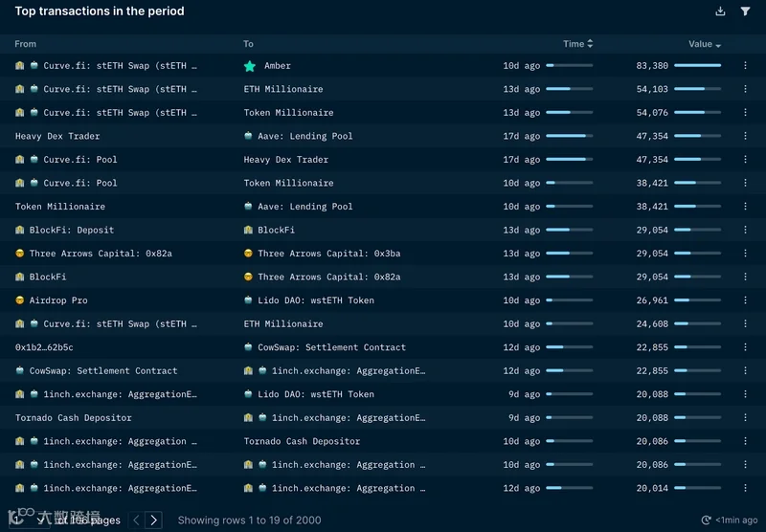Open CowSwap: Settlement Contract in To column
Image resolution: width=766 pixels, height=532 pixels.
331,347
